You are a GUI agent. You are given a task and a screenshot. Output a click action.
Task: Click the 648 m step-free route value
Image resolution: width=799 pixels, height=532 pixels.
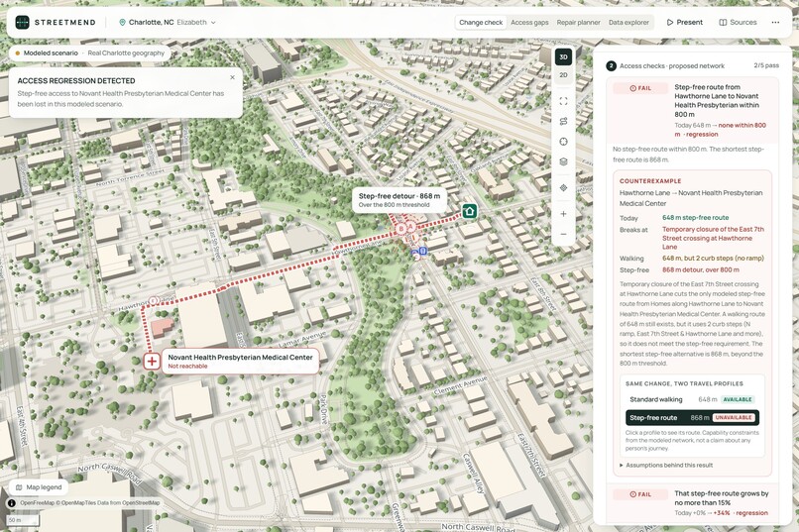[696, 218]
